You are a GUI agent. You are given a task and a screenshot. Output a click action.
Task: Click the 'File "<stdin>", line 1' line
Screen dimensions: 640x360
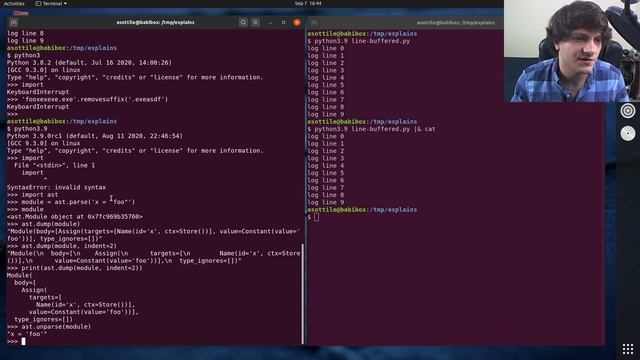(x=54, y=166)
